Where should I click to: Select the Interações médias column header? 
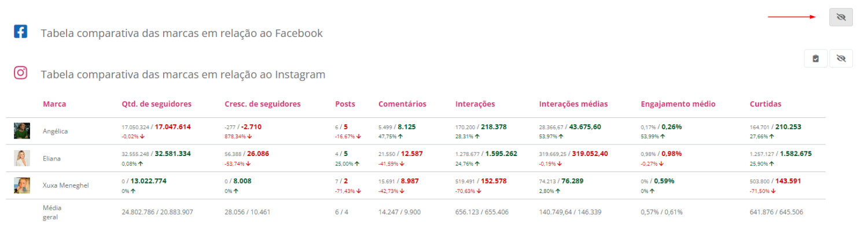click(x=573, y=104)
